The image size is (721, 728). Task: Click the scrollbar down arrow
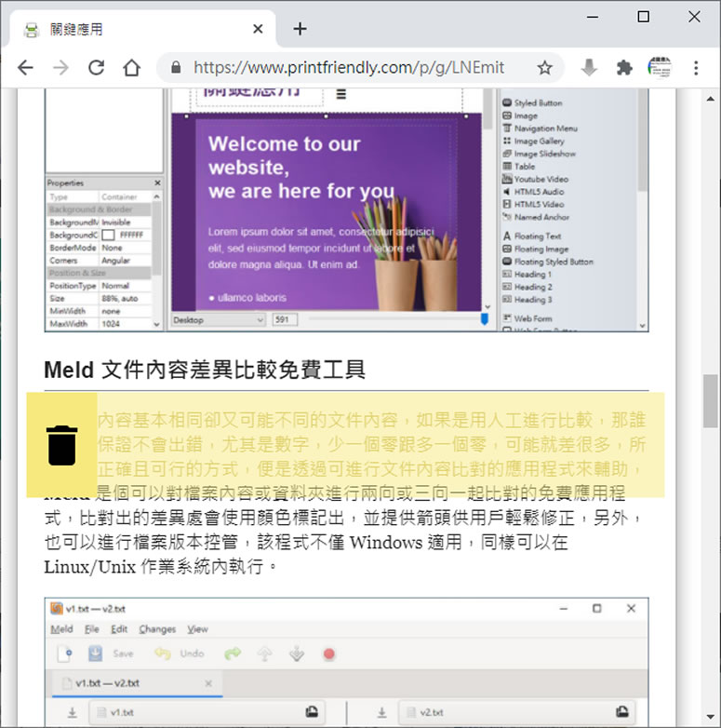tap(710, 717)
